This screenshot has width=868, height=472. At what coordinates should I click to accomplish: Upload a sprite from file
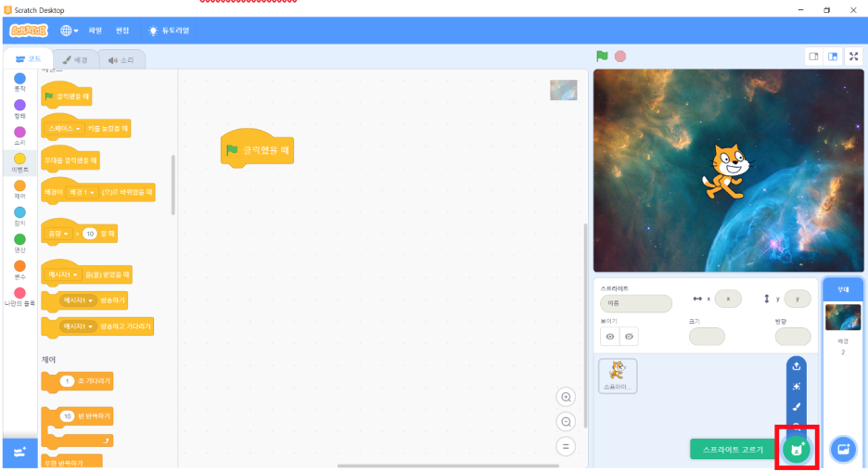[x=797, y=366]
